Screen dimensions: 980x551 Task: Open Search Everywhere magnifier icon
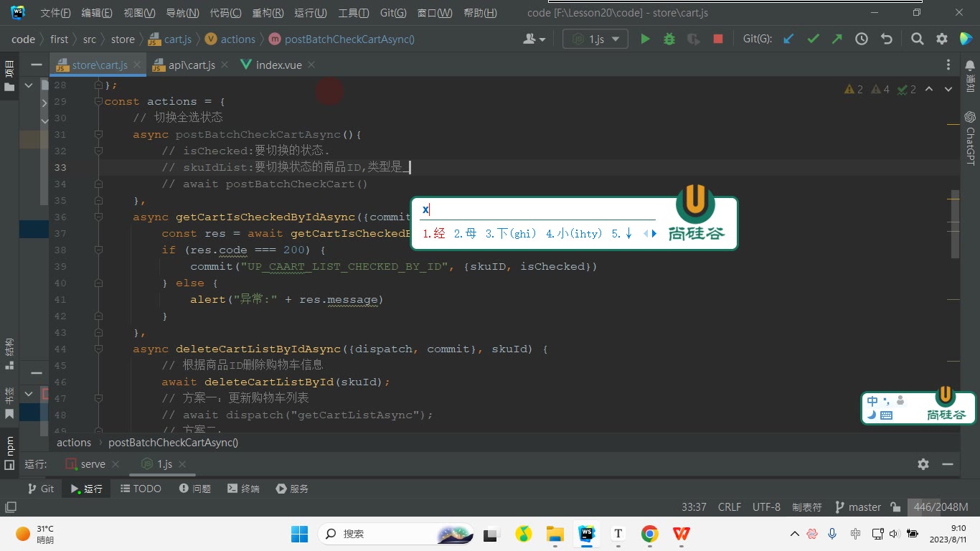[x=918, y=39]
